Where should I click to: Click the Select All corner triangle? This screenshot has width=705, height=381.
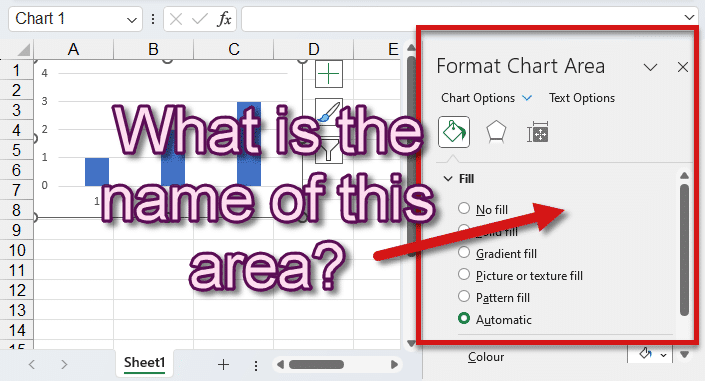pos(23,49)
